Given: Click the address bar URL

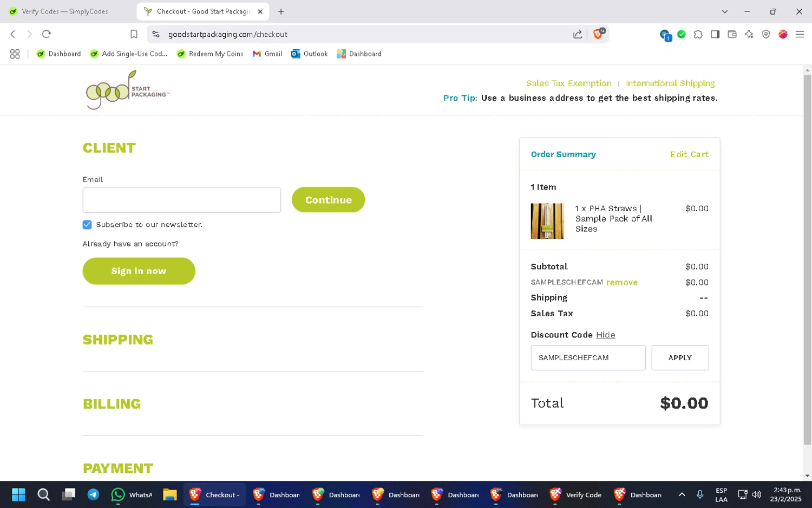Looking at the screenshot, I should [x=228, y=34].
